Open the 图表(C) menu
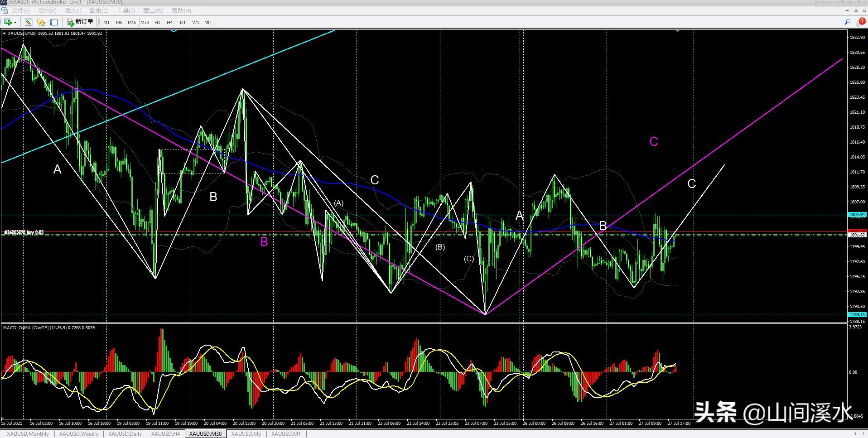 (x=99, y=10)
